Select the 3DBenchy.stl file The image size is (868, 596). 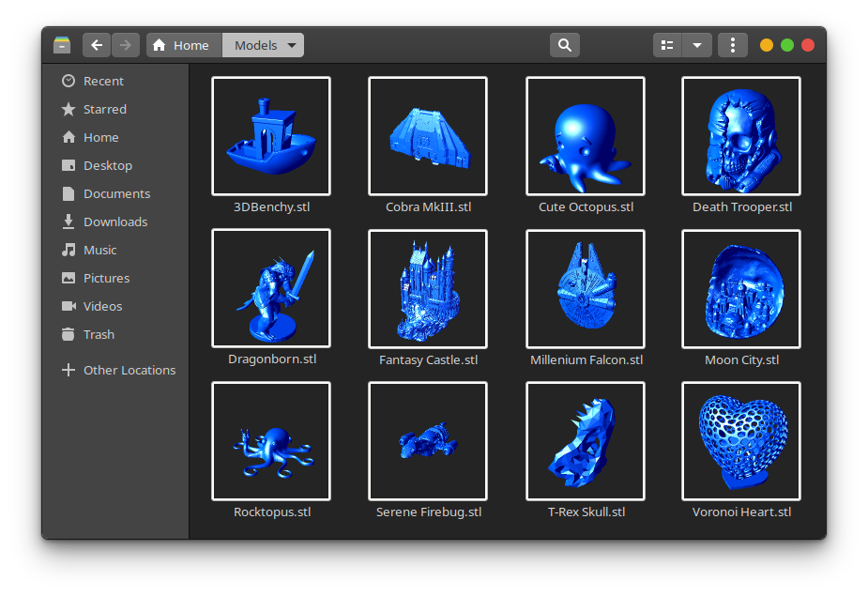point(270,136)
